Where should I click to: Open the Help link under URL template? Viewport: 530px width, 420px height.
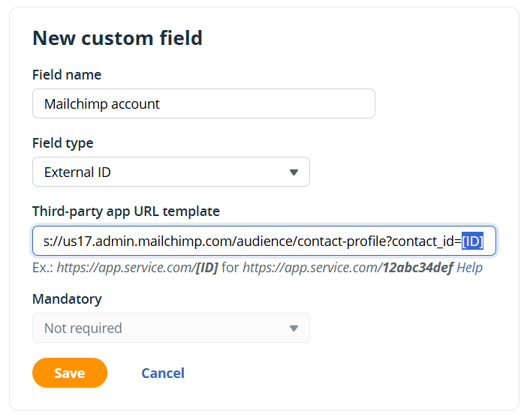click(x=469, y=268)
